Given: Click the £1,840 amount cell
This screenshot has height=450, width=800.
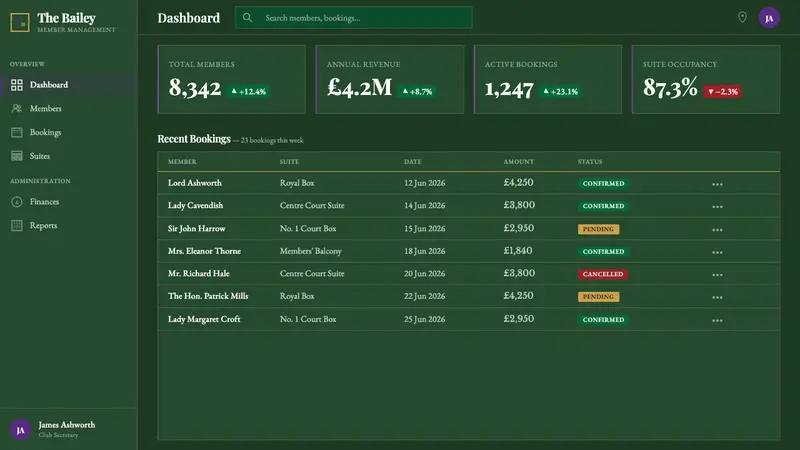Looking at the screenshot, I should 518,251.
